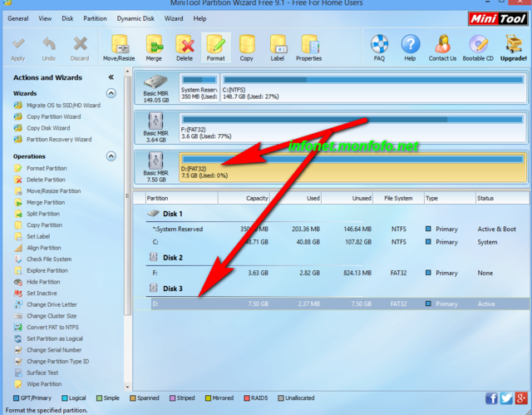Choose Align Partition operation
The height and width of the screenshot is (415, 532).
click(x=44, y=248)
